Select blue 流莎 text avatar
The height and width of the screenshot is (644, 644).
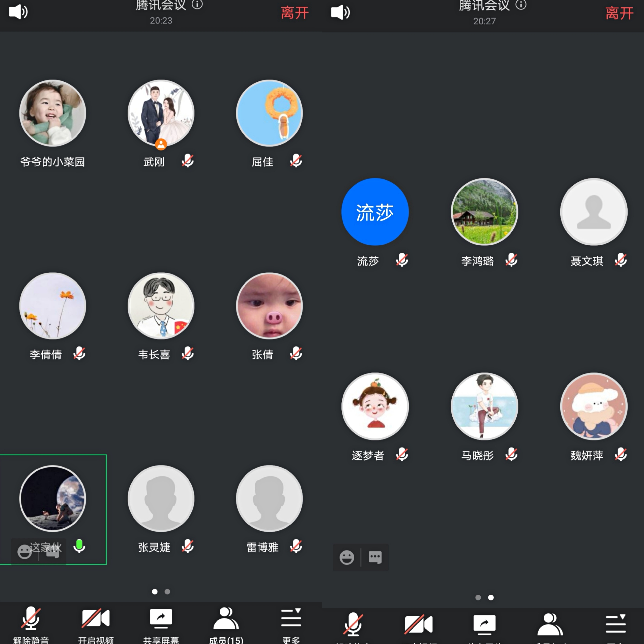(375, 212)
